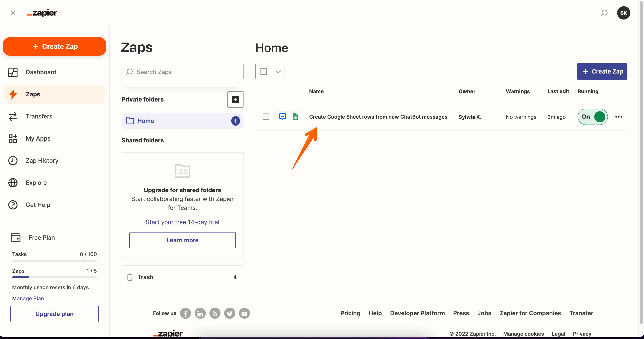This screenshot has height=339, width=644.
Task: Open the Trash folder
Action: pyautogui.click(x=183, y=277)
